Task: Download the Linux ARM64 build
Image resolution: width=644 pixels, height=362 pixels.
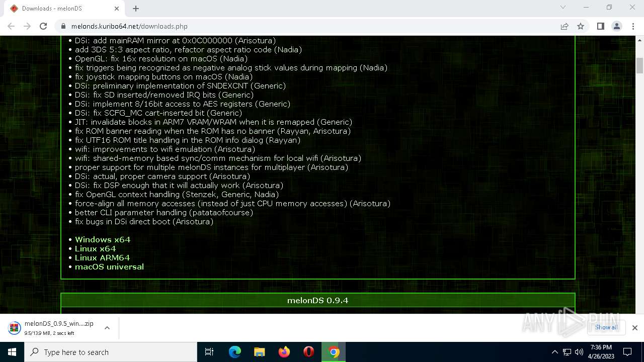Action: click(102, 258)
